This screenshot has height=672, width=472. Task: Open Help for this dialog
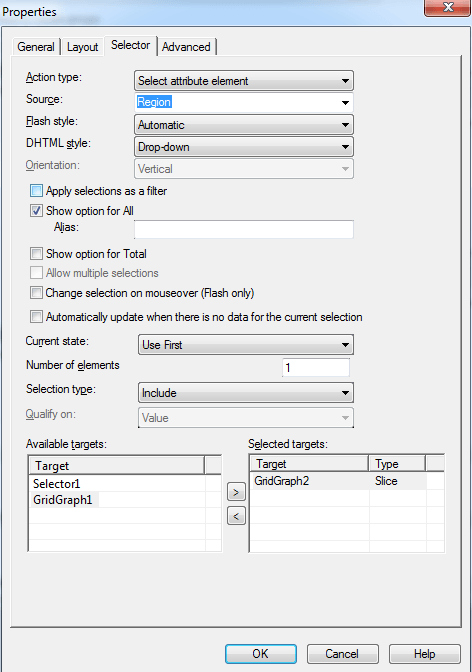tap(424, 654)
